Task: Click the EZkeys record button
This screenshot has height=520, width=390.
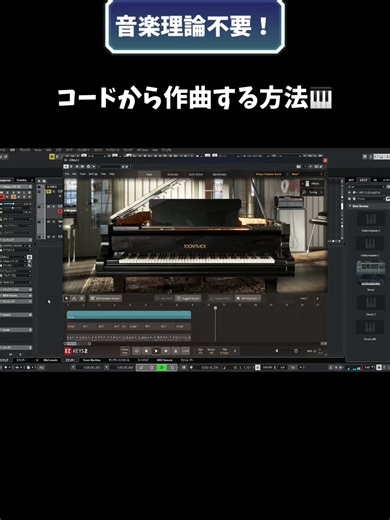Action: tap(166, 351)
